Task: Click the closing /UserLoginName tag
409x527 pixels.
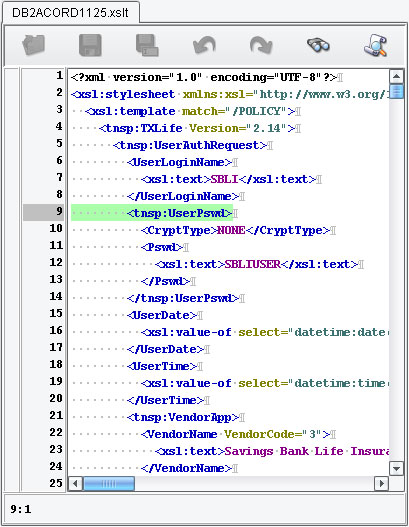Action: 183,197
